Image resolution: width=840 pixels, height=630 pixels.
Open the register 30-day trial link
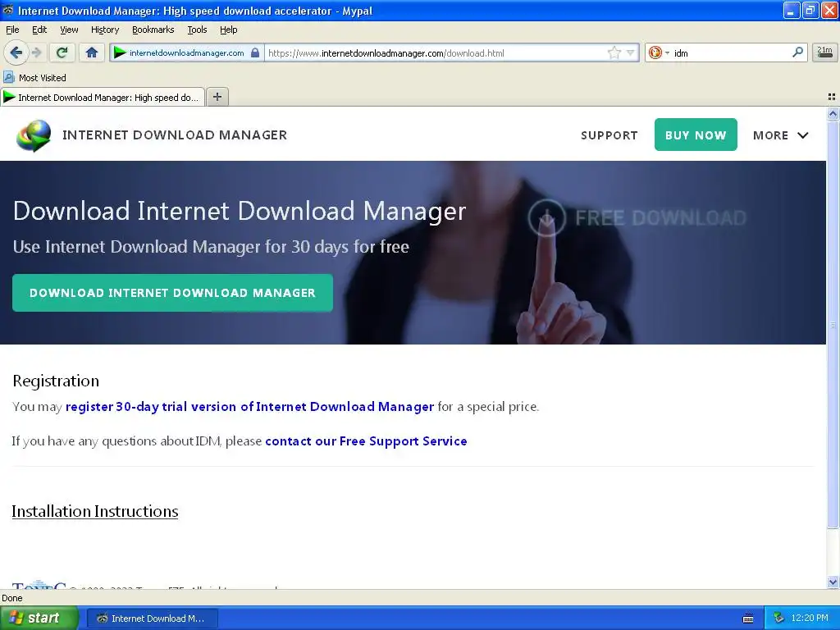pyautogui.click(x=249, y=407)
